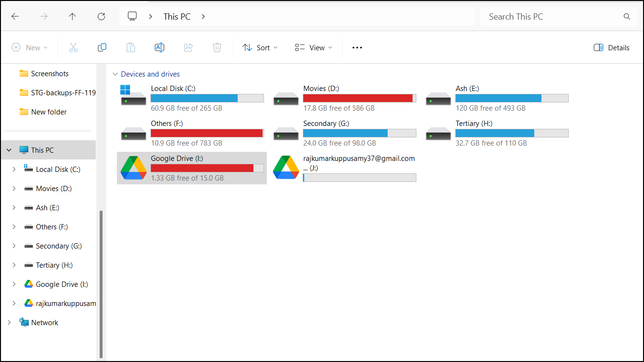Open the Sort dropdown
This screenshot has height=362, width=644.
coord(259,47)
